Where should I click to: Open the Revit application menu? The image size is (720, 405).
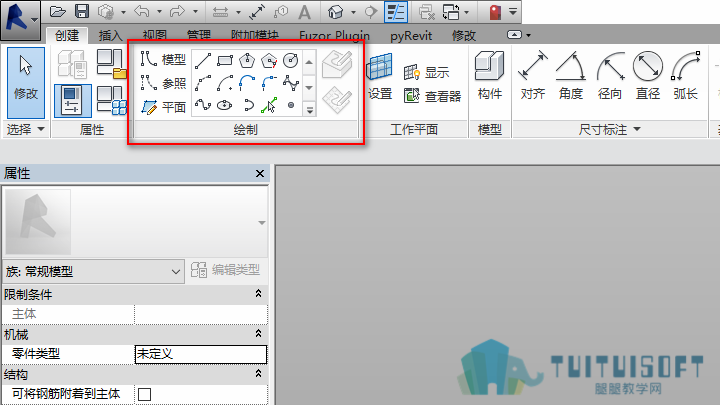[20, 20]
